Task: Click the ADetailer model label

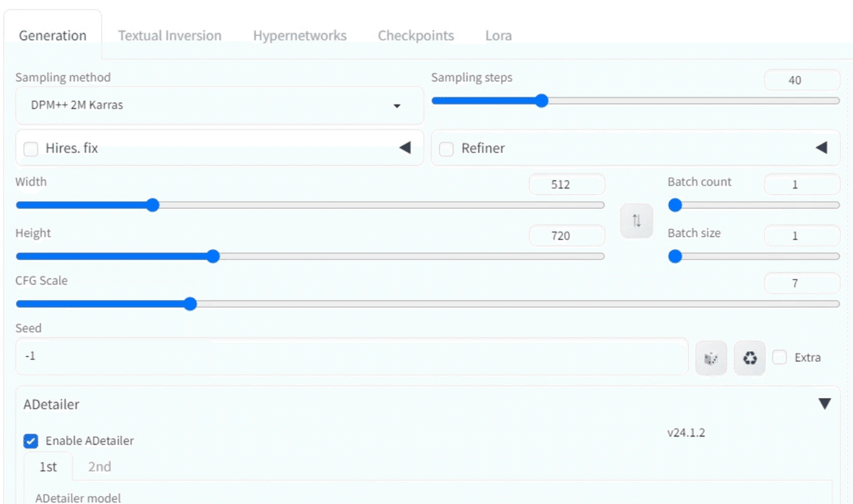Action: point(78,498)
